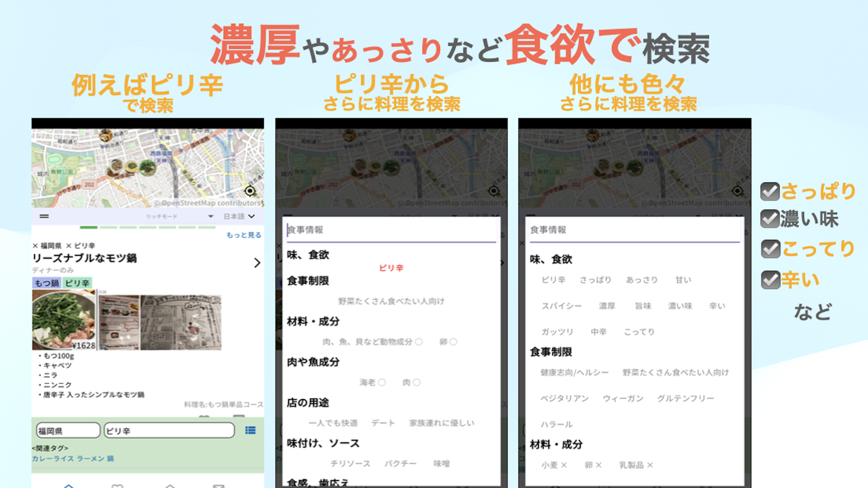868x488 pixels.
Task: Select the デート option under 店の用途
Action: click(383, 423)
